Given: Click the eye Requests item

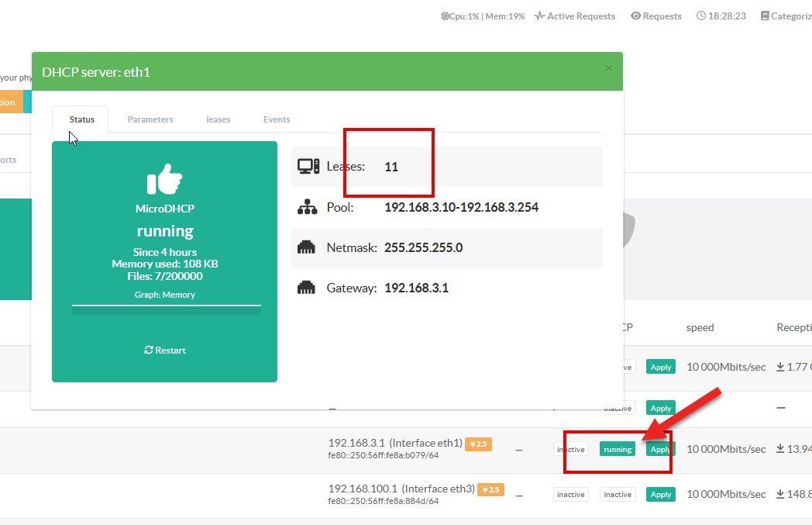Looking at the screenshot, I should pos(656,16).
